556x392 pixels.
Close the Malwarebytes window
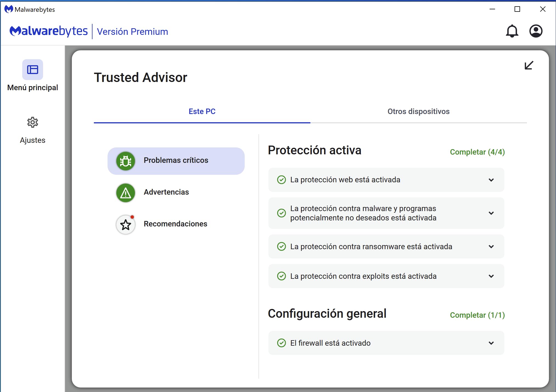543,9
